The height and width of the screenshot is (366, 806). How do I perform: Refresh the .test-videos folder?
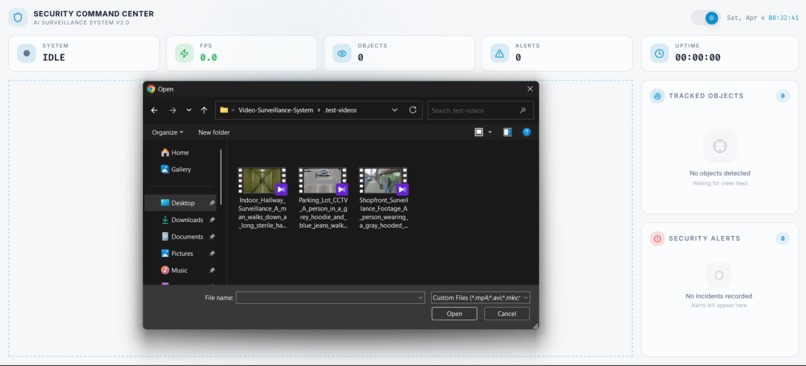point(413,110)
